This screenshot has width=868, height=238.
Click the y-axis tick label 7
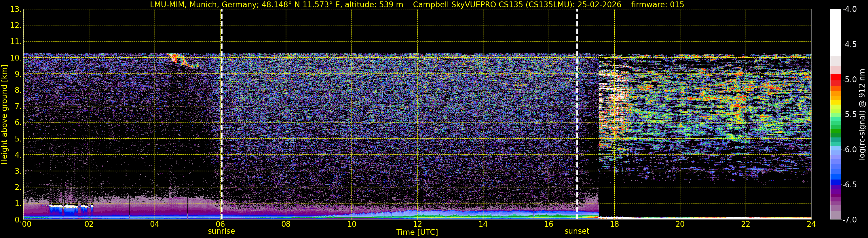(18, 106)
